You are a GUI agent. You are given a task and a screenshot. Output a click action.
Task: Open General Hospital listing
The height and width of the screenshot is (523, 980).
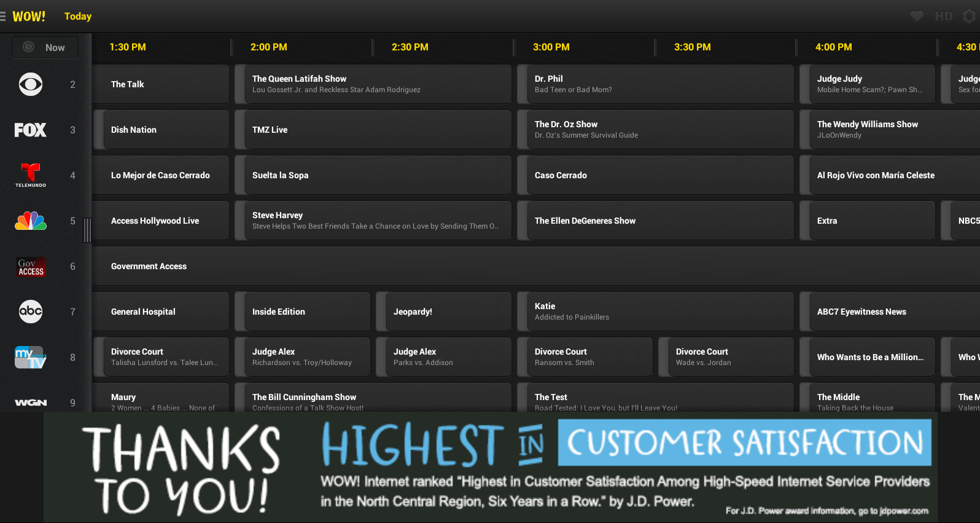tap(161, 312)
